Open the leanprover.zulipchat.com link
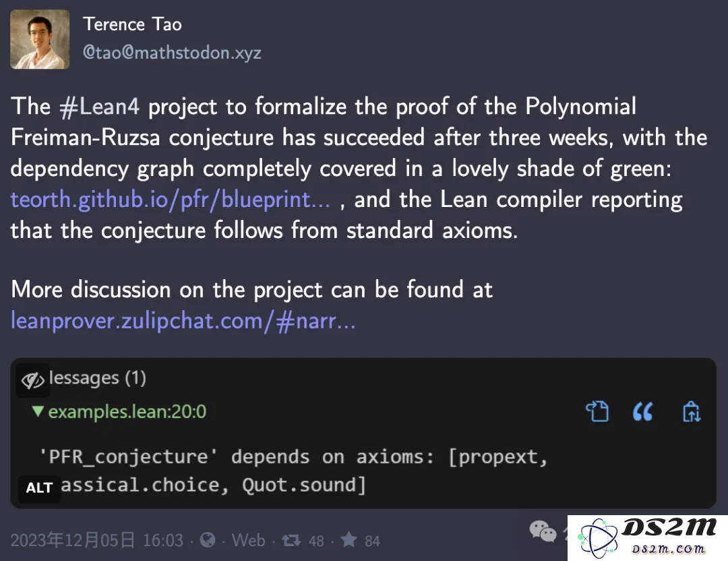 (x=183, y=321)
